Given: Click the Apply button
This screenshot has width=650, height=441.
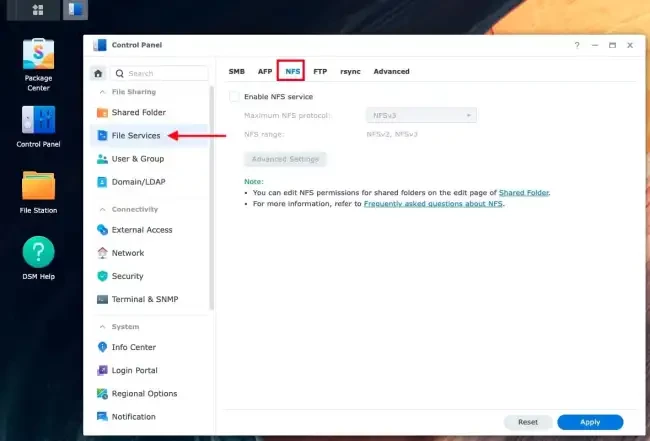Looking at the screenshot, I should [x=590, y=422].
